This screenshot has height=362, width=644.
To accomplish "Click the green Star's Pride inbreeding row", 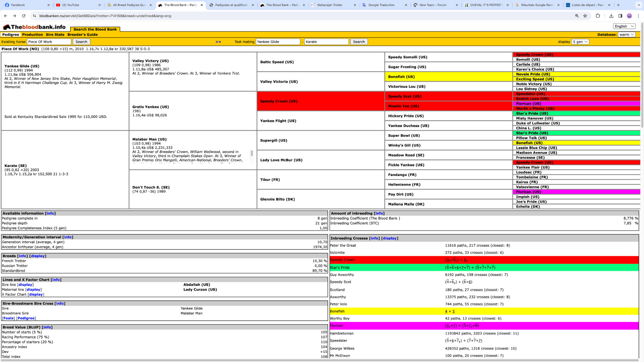I will (x=484, y=267).
